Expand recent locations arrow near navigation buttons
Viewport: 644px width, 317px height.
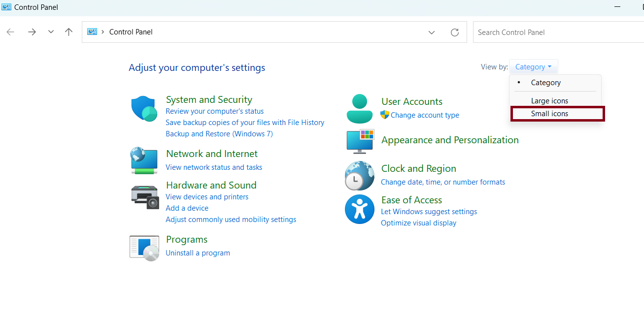pos(51,32)
